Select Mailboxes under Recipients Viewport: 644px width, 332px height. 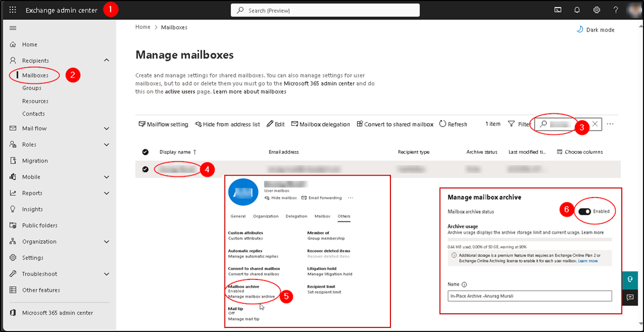35,76
